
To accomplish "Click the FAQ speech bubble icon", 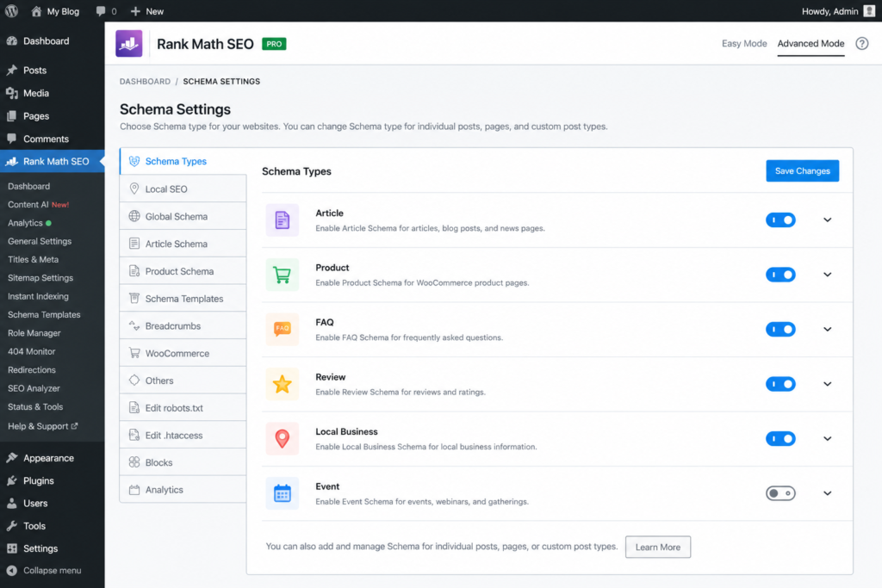I will (x=283, y=330).
